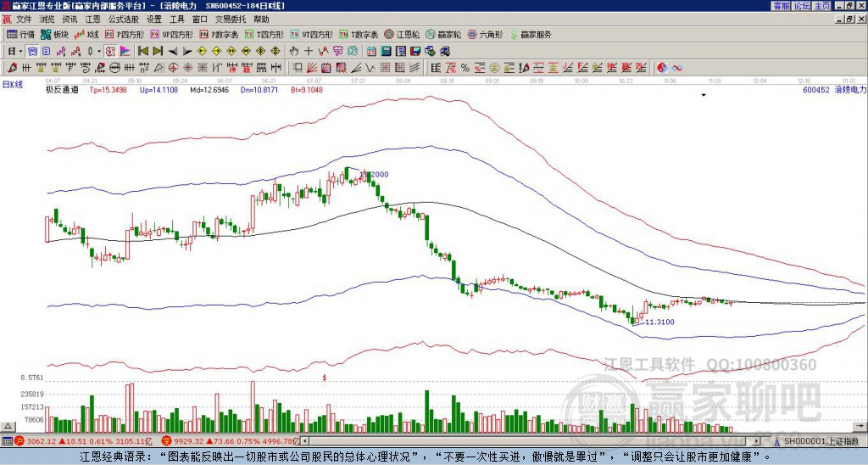The width and height of the screenshot is (868, 465).
Task: Open the 资讯 menu
Action: point(70,20)
